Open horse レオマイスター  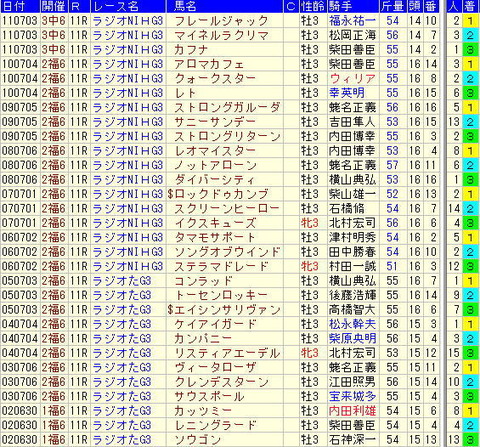tap(215, 151)
